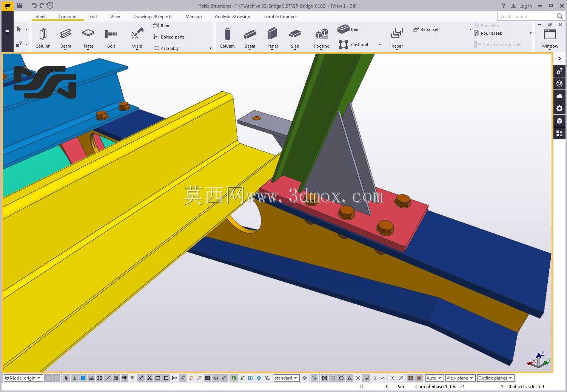Viewport: 567px width, 392px height.
Task: Open the Auto snap depth dropdown
Action: click(x=434, y=378)
